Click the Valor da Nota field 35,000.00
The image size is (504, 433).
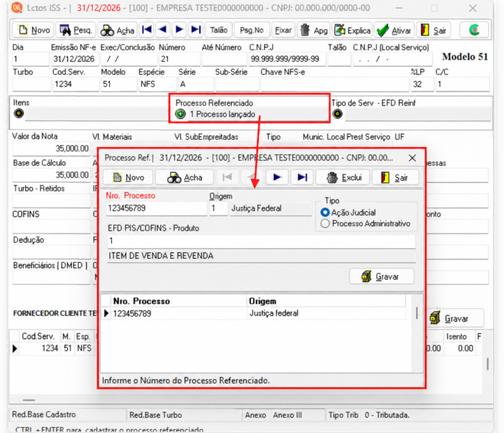pyautogui.click(x=51, y=148)
